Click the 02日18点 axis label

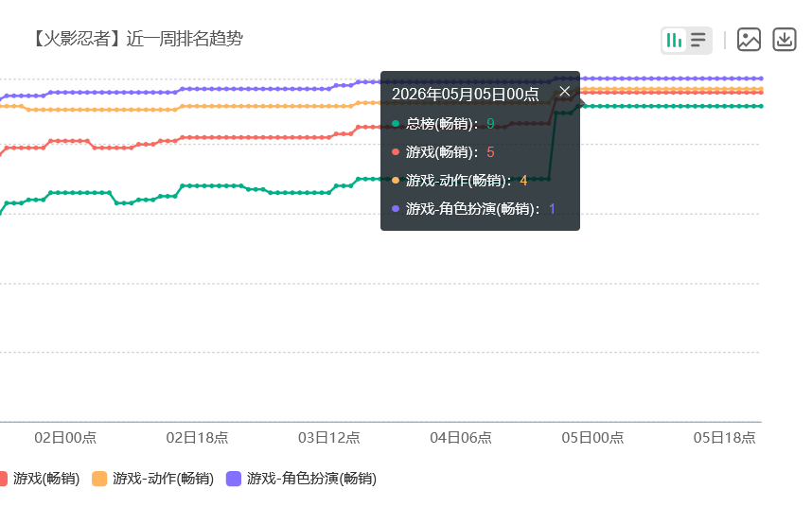[x=197, y=438]
